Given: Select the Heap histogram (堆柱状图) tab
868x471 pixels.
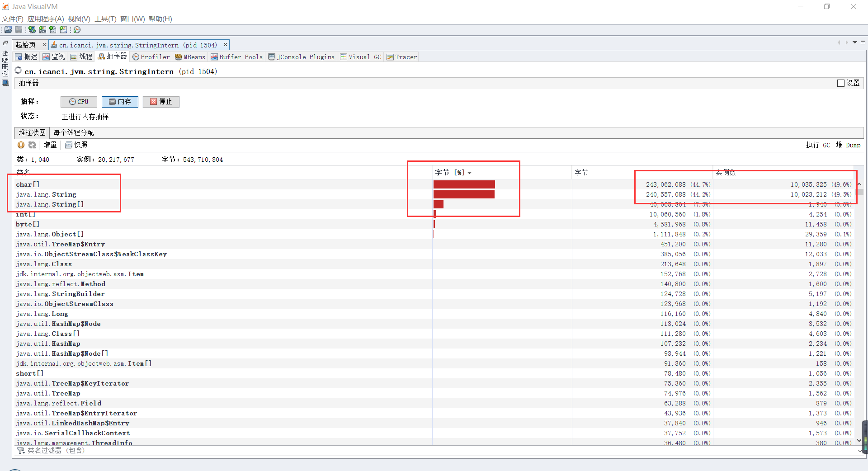Looking at the screenshot, I should point(32,132).
